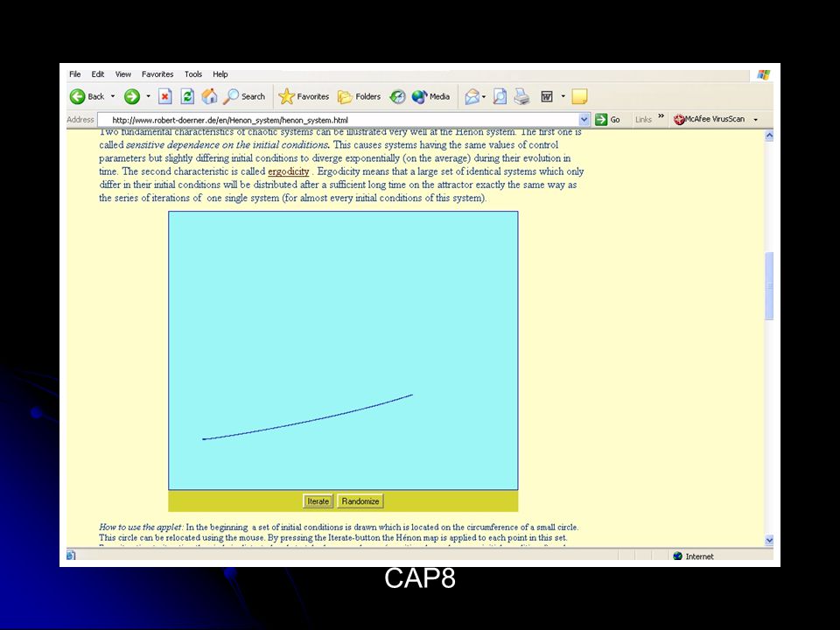Click the Iterate button

(318, 500)
